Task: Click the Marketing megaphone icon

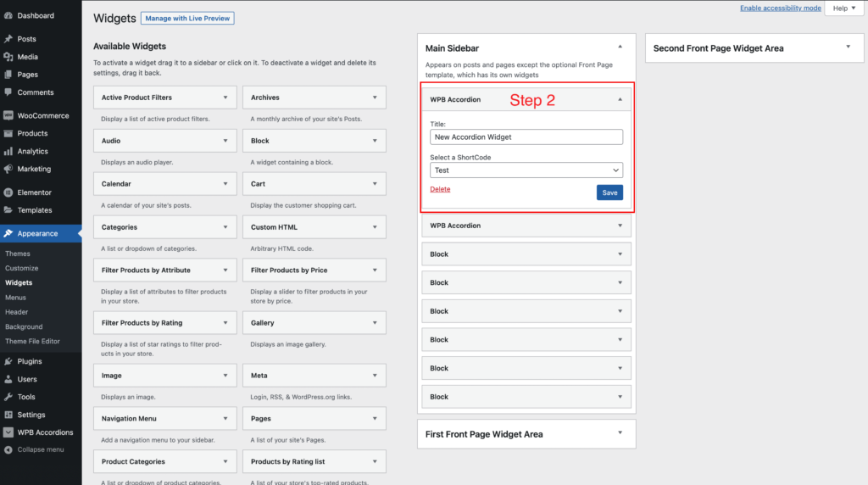Action: (x=8, y=169)
